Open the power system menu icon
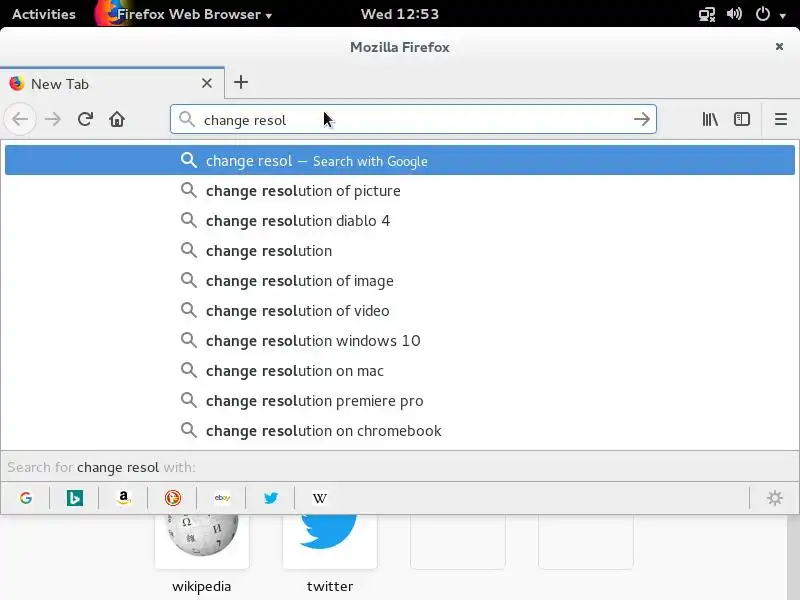 763,14
